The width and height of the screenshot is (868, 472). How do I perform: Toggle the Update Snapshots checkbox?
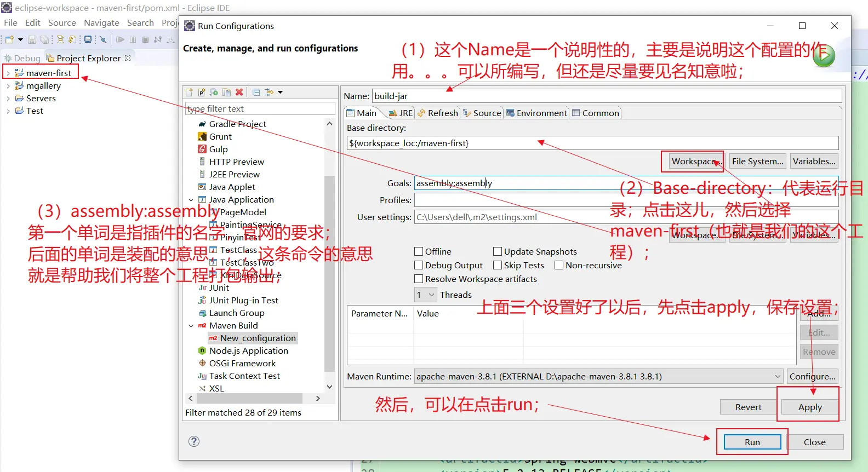pos(498,252)
